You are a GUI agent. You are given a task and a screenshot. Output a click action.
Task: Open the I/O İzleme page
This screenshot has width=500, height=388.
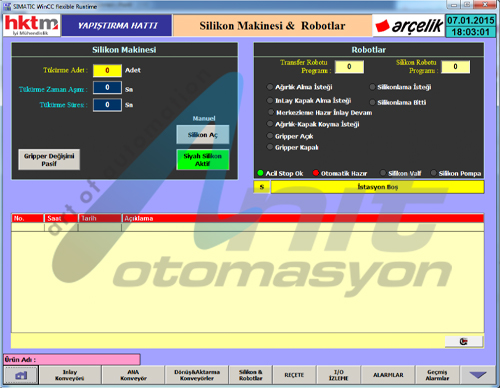(x=338, y=375)
